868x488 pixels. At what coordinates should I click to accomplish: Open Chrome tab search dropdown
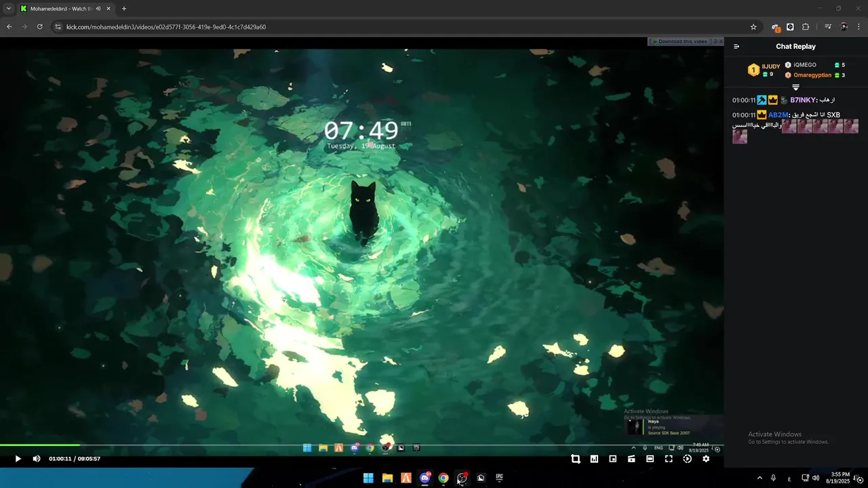click(9, 9)
